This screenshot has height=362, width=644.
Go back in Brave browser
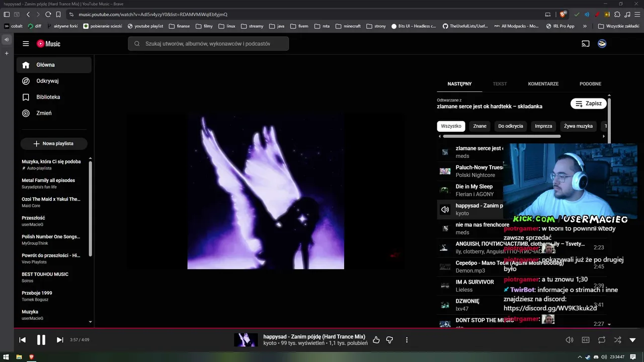(x=28, y=15)
